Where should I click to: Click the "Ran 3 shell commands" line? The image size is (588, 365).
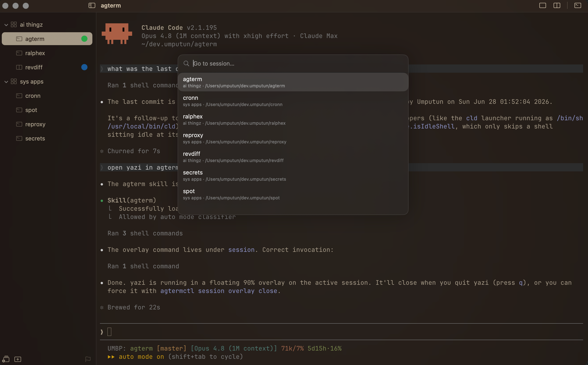tap(145, 233)
